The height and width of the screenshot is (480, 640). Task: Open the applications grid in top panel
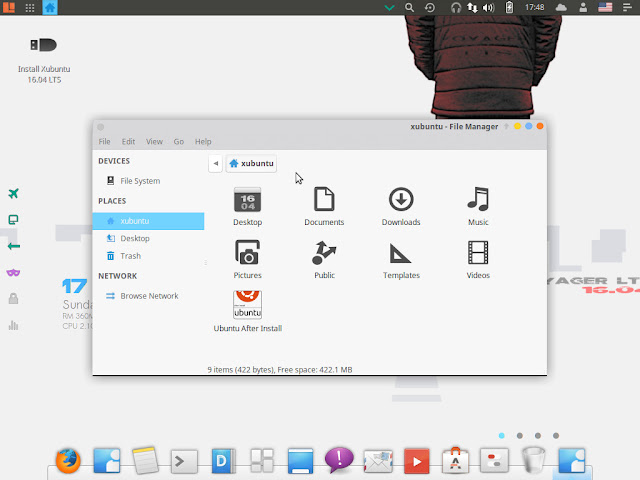(30, 8)
